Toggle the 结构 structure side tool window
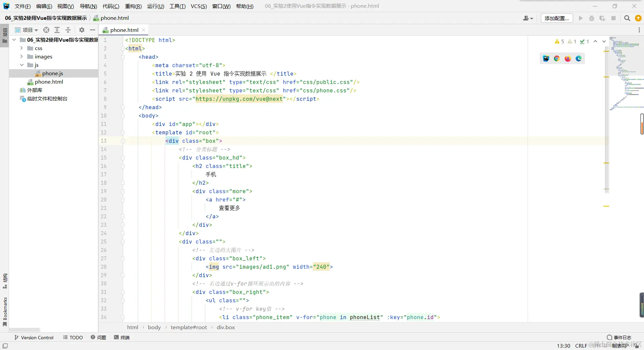Screen dimensions: 644x350 [x=5, y=281]
